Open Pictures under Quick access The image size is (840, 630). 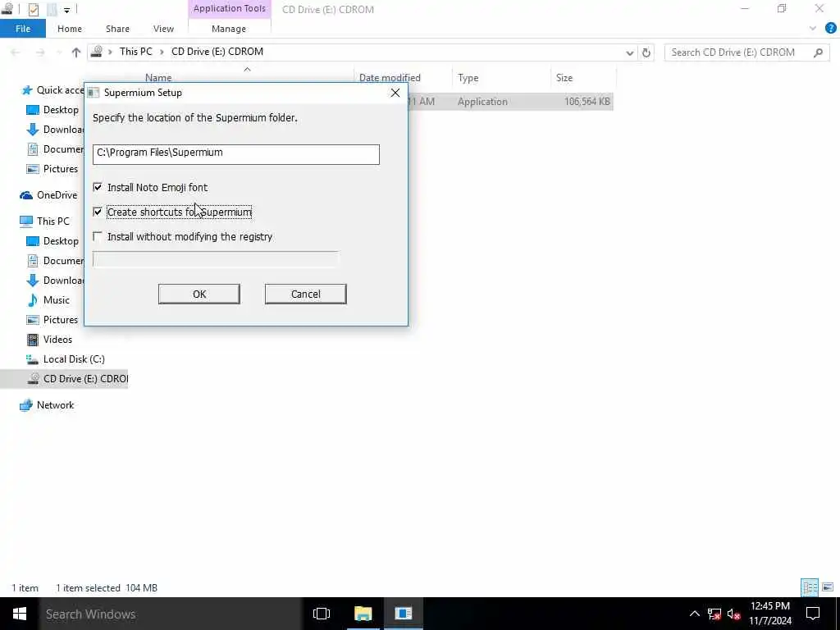60,169
